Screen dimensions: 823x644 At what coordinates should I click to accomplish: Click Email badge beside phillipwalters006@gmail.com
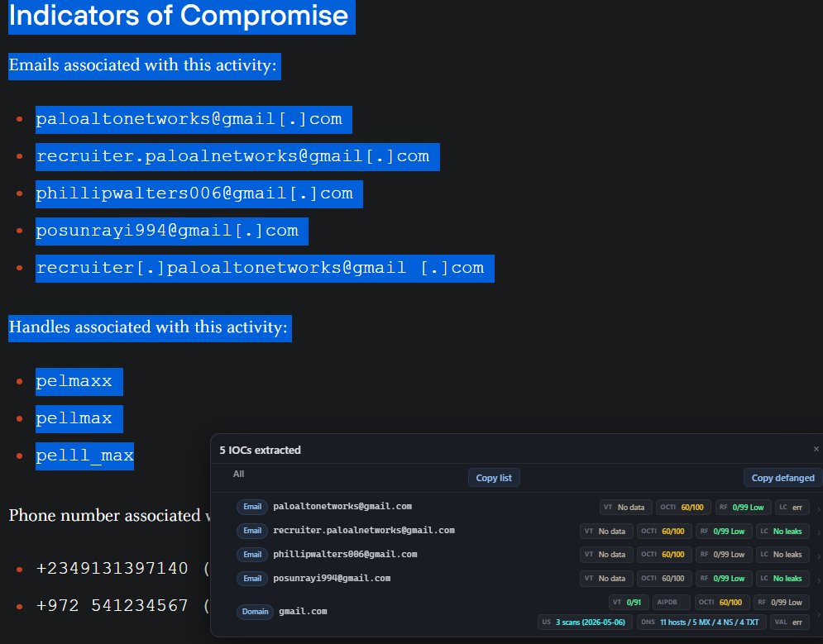(x=252, y=555)
